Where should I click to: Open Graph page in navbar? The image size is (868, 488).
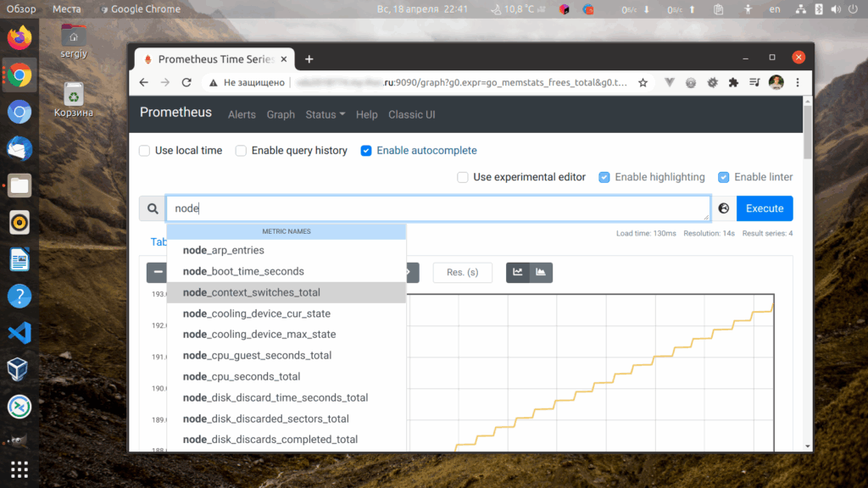pos(281,114)
